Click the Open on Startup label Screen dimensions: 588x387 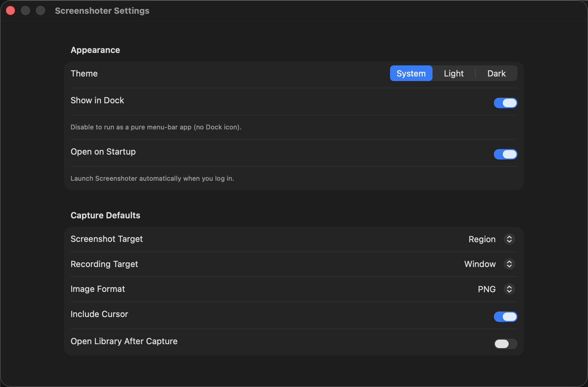[x=103, y=152]
